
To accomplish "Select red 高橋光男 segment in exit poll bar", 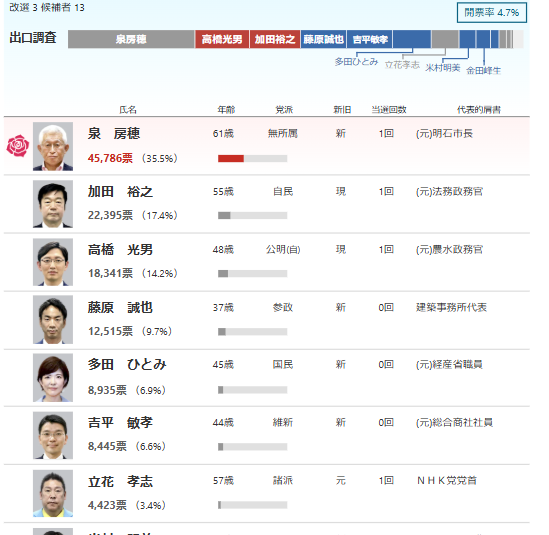I will pyautogui.click(x=222, y=39).
